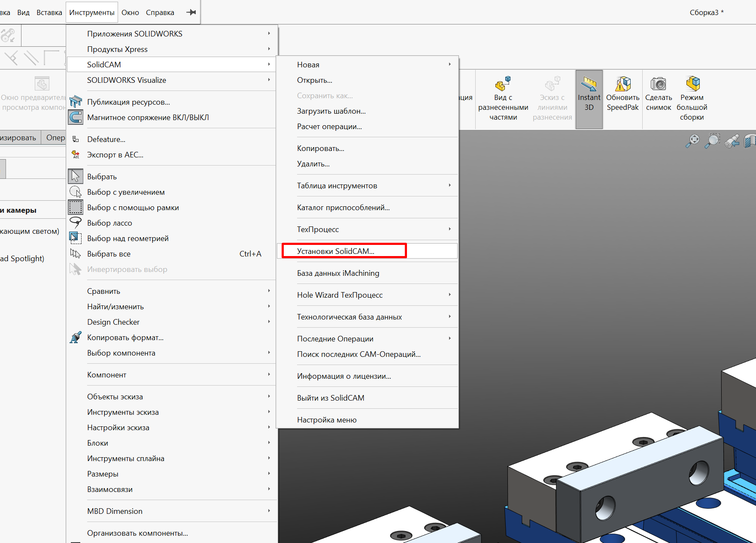
Task: Expand Продукты Xpress submenu
Action: click(x=172, y=49)
